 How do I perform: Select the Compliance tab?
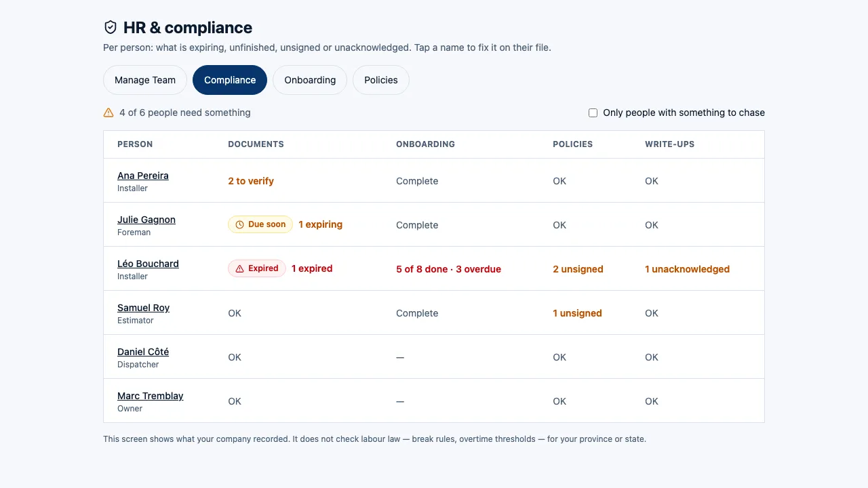(x=230, y=80)
